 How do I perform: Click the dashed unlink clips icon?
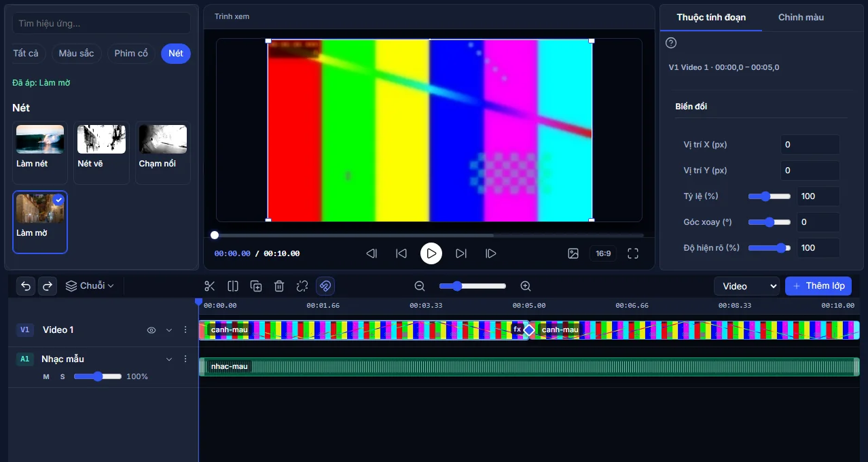tap(302, 286)
